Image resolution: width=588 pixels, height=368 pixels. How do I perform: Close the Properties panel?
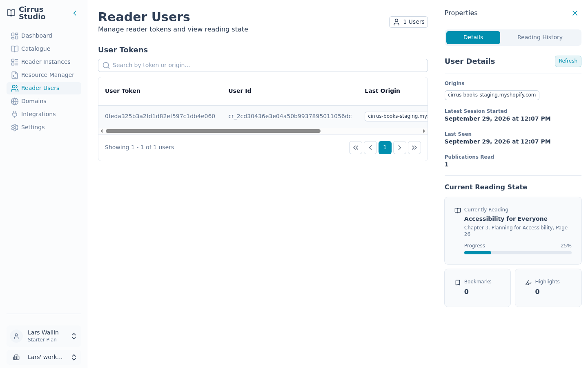coord(575,13)
